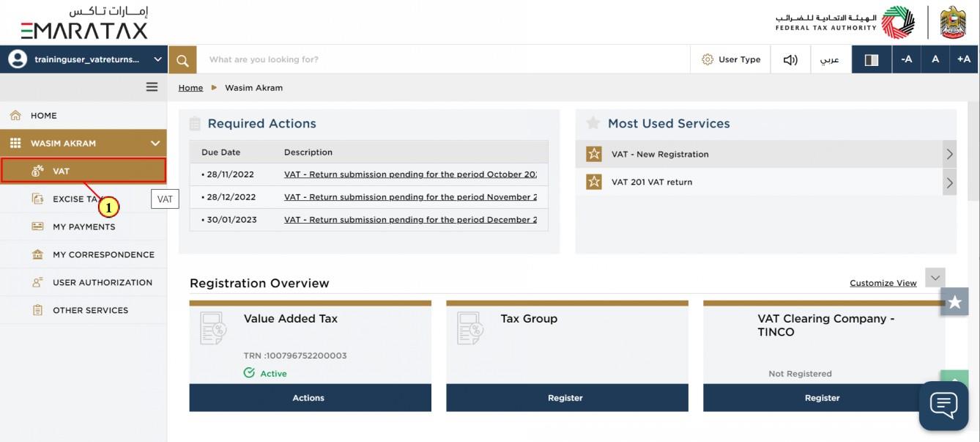980x442 pixels.
Task: Click the Customize View link
Action: (x=883, y=283)
